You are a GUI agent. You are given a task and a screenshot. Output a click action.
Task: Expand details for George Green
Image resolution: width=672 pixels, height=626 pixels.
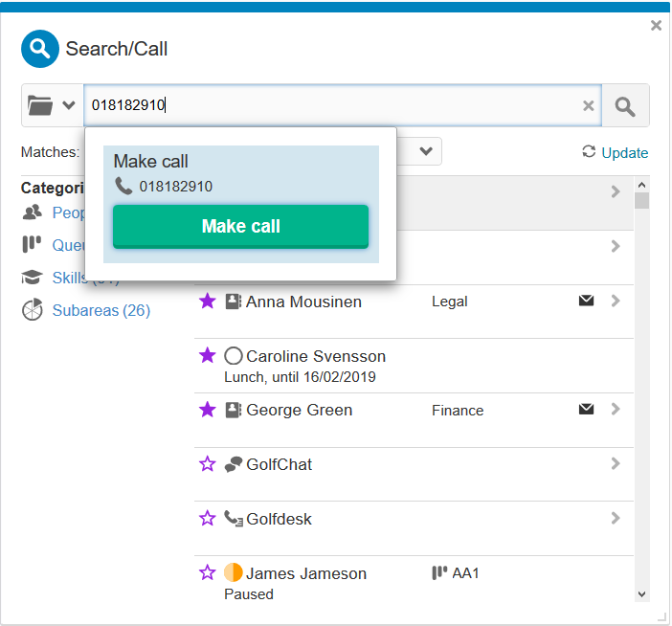[616, 410]
